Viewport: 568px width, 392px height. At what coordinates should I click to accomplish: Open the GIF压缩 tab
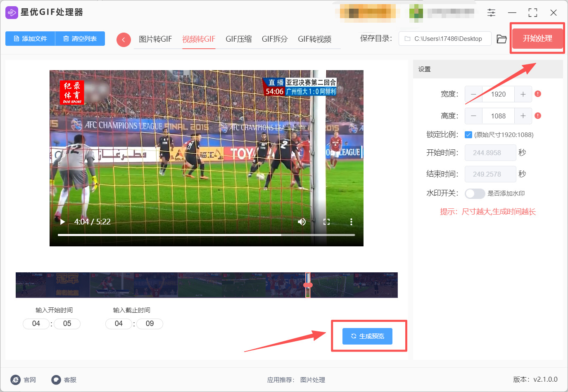click(239, 39)
